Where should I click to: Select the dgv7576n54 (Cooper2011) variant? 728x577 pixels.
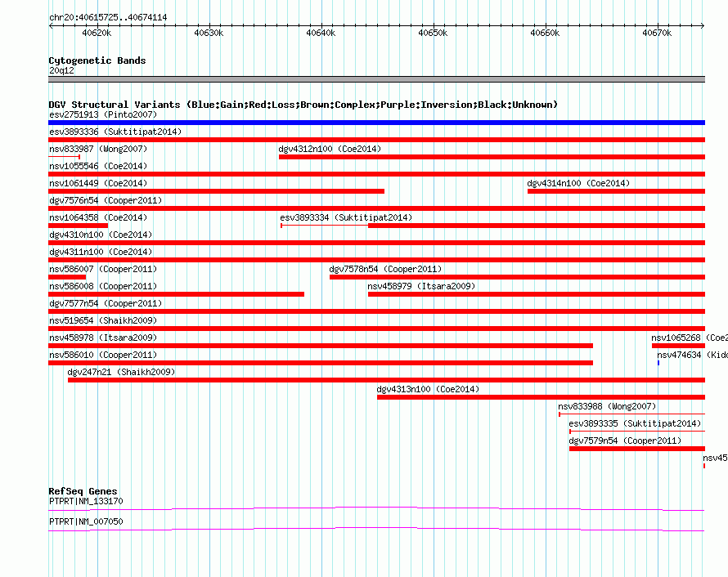[x=106, y=200]
